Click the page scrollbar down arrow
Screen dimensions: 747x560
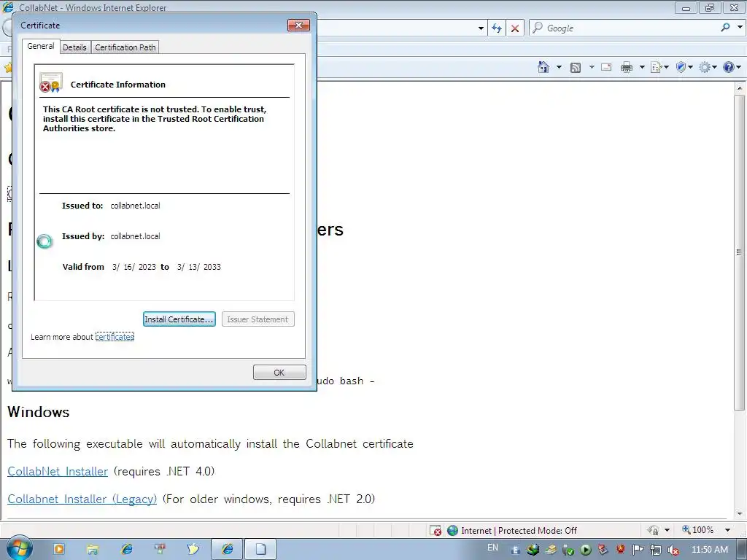(740, 513)
